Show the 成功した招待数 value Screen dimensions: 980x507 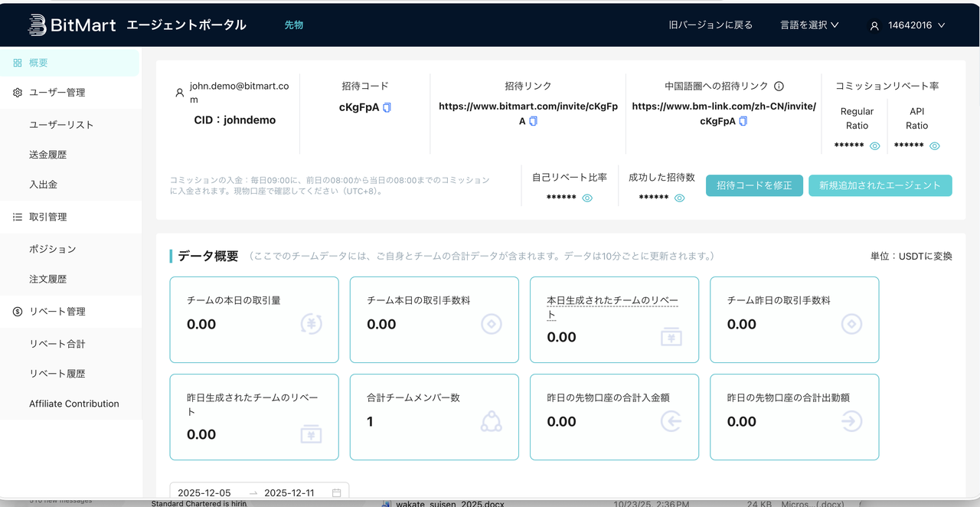click(x=679, y=198)
